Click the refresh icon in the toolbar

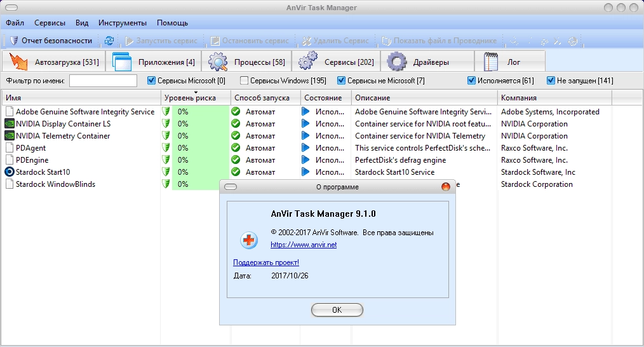109,41
